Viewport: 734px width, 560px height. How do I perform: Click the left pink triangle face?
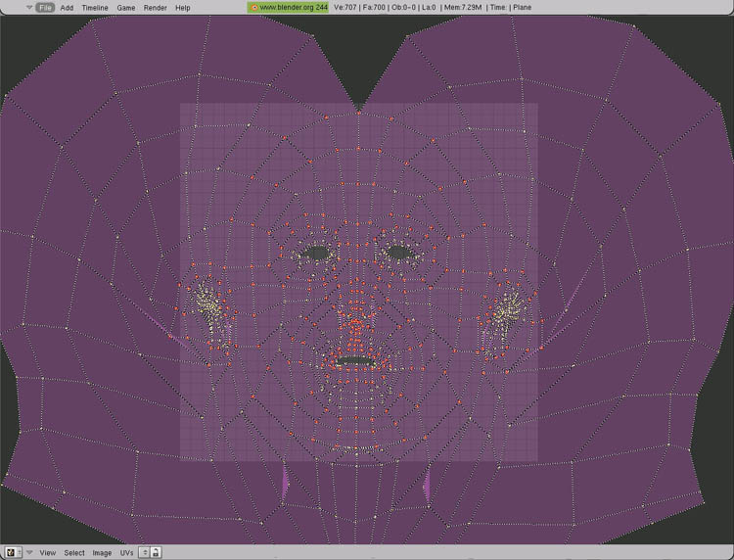coord(286,483)
